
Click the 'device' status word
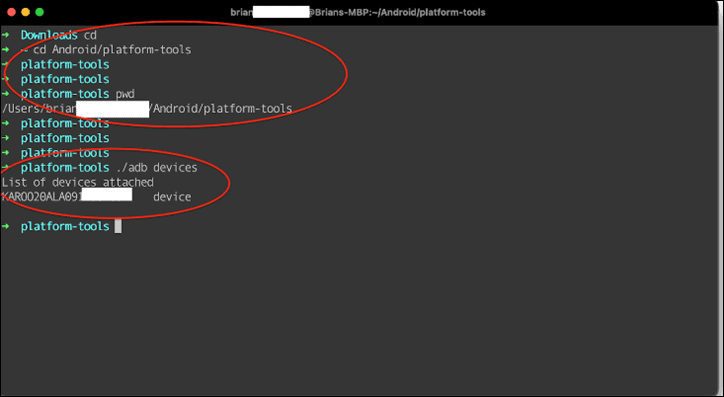pos(172,197)
